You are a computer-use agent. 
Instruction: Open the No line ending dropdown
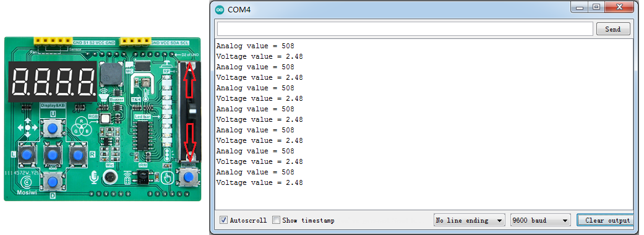pos(470,220)
